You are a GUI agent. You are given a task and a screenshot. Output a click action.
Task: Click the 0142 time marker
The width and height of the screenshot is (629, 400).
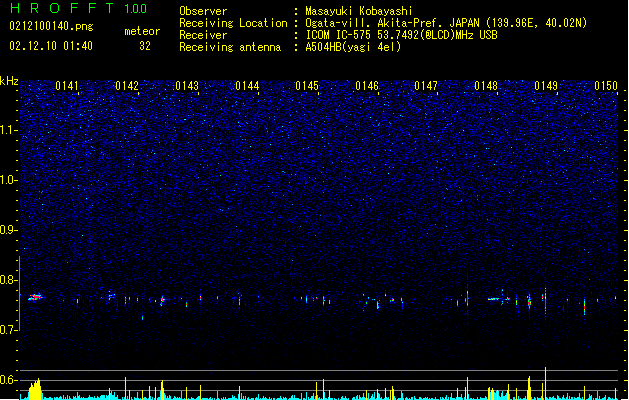[x=127, y=86]
